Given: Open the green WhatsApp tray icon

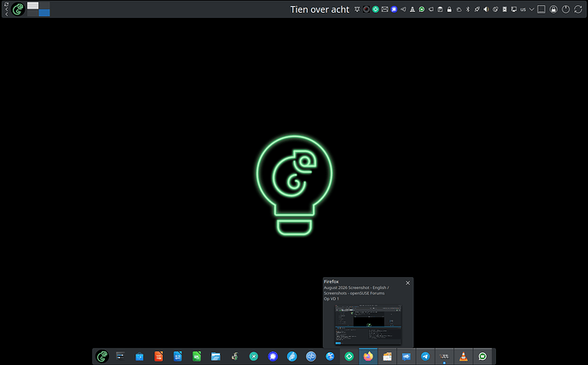Looking at the screenshot, I should (422, 9).
